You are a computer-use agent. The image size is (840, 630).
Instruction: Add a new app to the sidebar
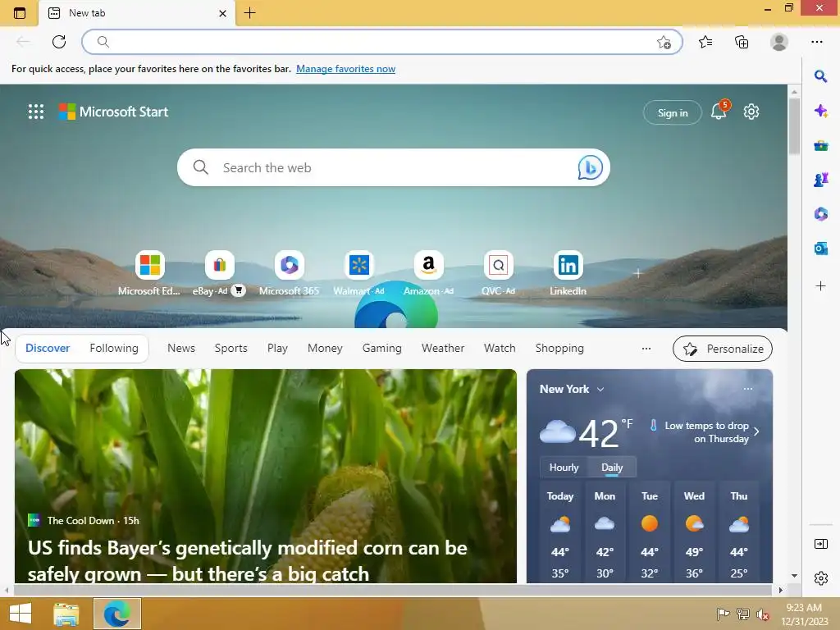point(820,286)
